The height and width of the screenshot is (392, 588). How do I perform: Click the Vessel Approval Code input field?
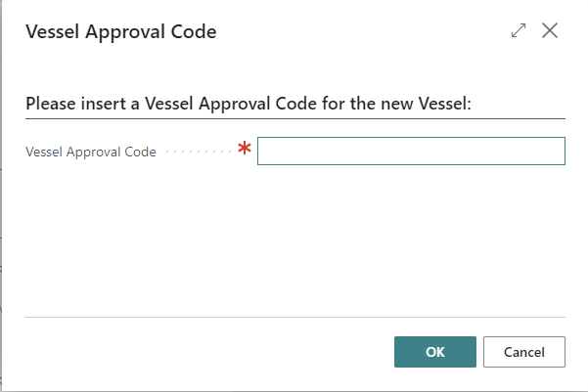[x=411, y=152]
